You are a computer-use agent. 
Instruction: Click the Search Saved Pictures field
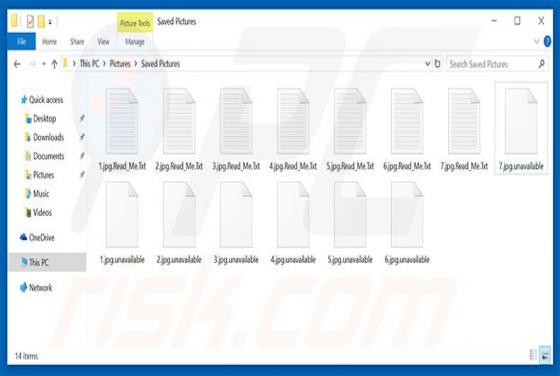click(x=491, y=64)
